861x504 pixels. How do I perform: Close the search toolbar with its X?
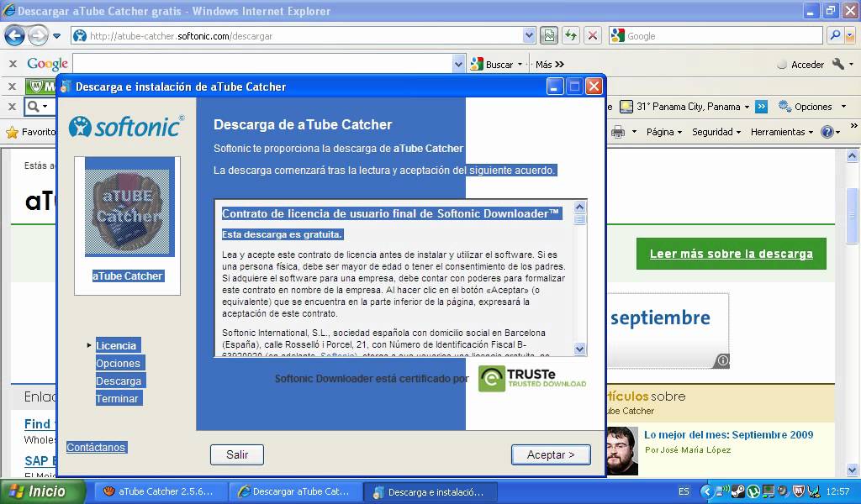[13, 106]
